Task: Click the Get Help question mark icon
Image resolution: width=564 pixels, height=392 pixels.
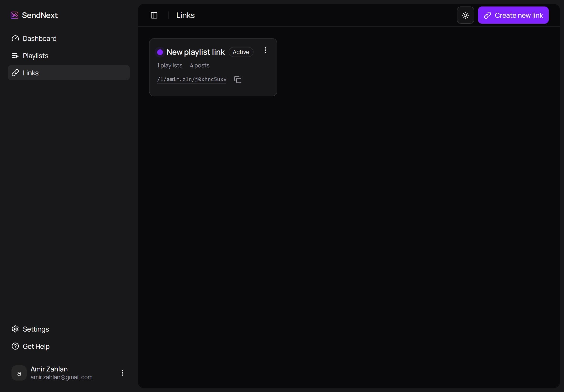Action: (15, 346)
